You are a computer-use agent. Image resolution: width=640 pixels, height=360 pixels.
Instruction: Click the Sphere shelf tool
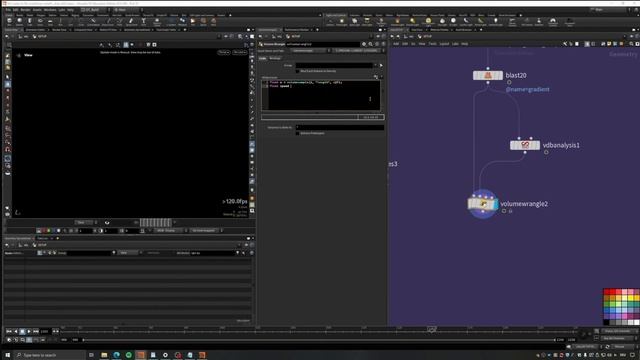(x=19, y=22)
